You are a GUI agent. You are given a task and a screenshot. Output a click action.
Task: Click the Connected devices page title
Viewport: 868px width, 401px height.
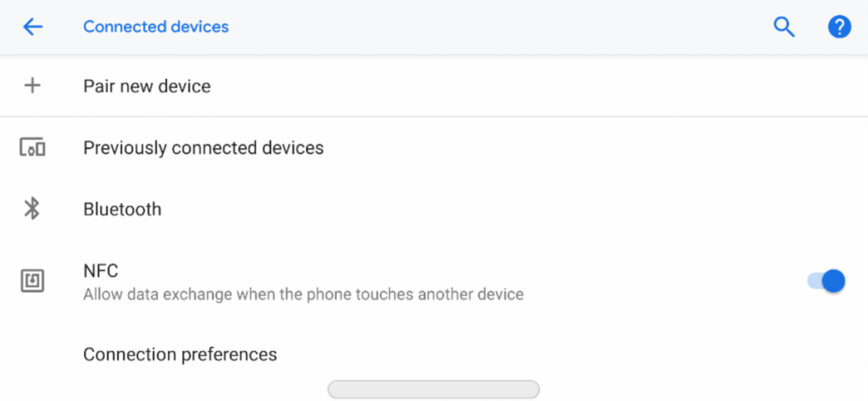[156, 27]
